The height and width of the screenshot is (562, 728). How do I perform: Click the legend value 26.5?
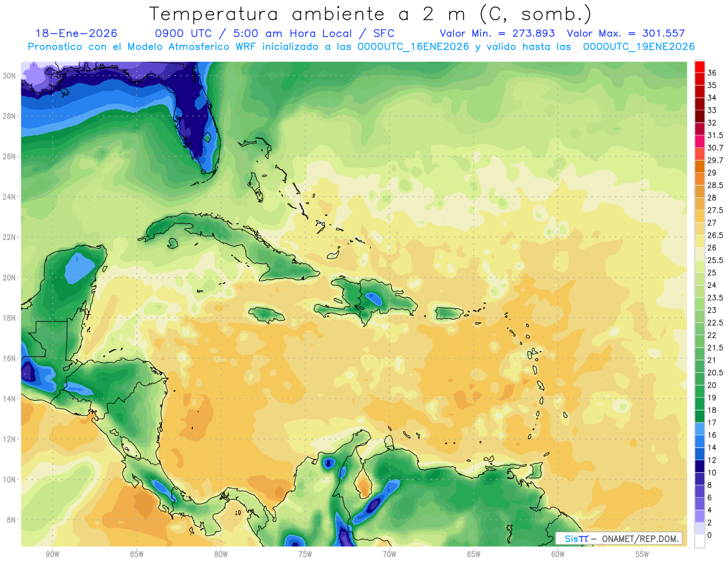715,235
